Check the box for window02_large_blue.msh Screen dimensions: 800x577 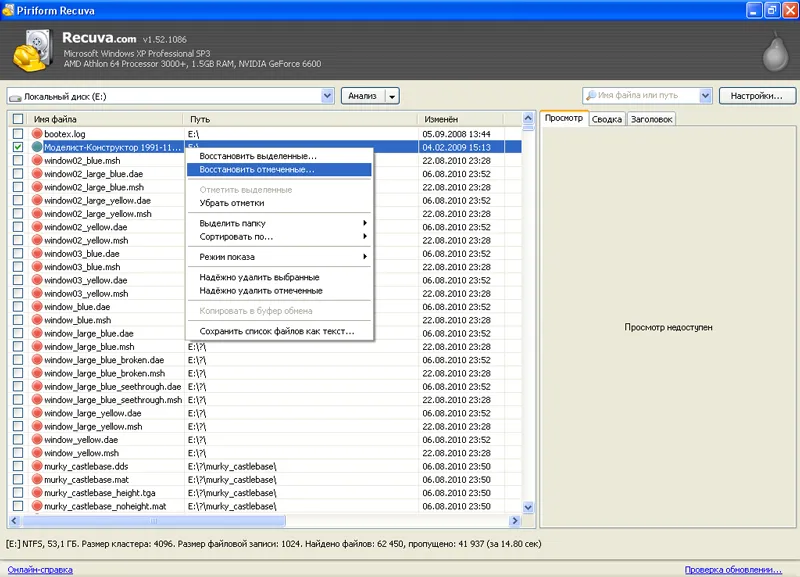click(18, 187)
